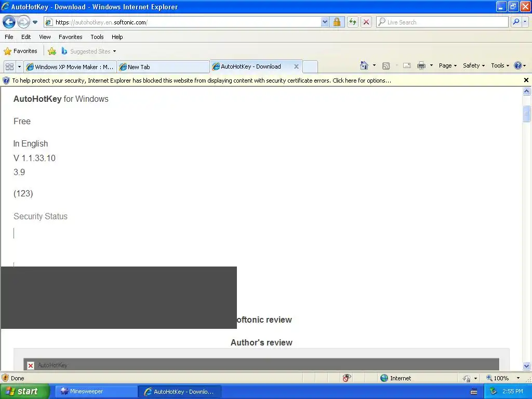Open the Help menu
The image size is (532, 399).
[117, 37]
